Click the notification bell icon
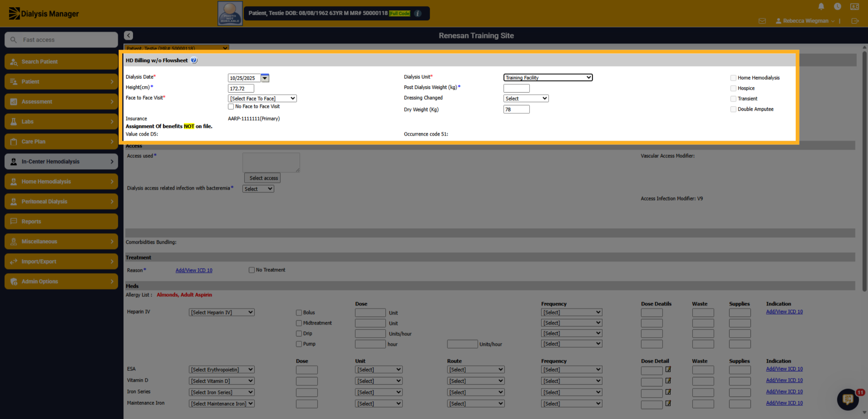868x419 pixels. (821, 7)
